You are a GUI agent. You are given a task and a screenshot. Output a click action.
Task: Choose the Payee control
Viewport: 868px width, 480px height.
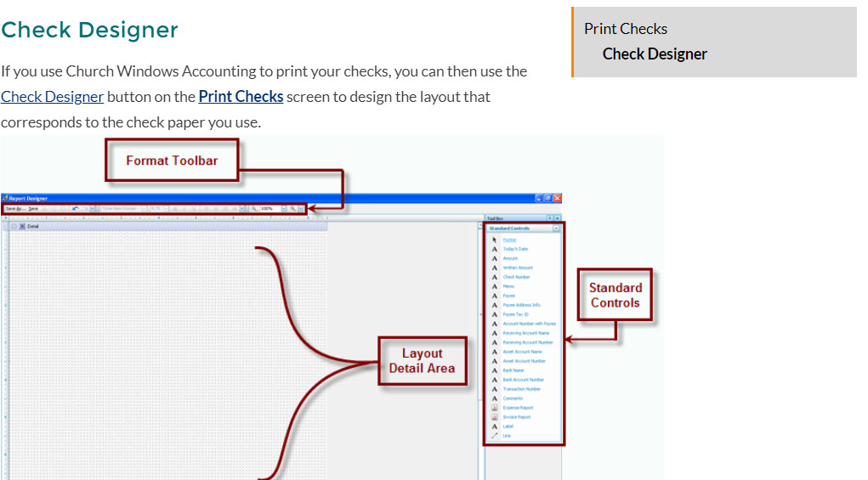508,296
